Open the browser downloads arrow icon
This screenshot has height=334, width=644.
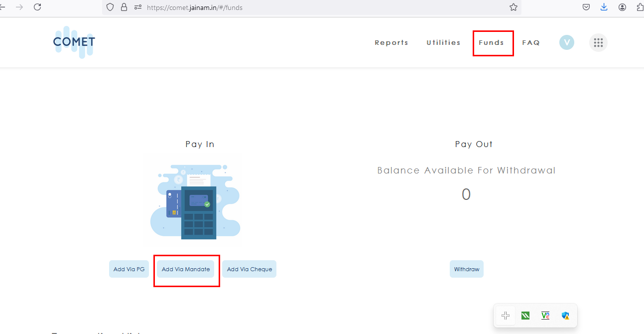pyautogui.click(x=604, y=7)
